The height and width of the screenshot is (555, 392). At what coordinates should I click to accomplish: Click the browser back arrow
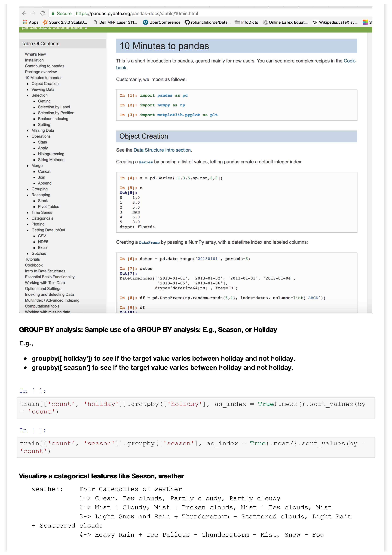24,14
